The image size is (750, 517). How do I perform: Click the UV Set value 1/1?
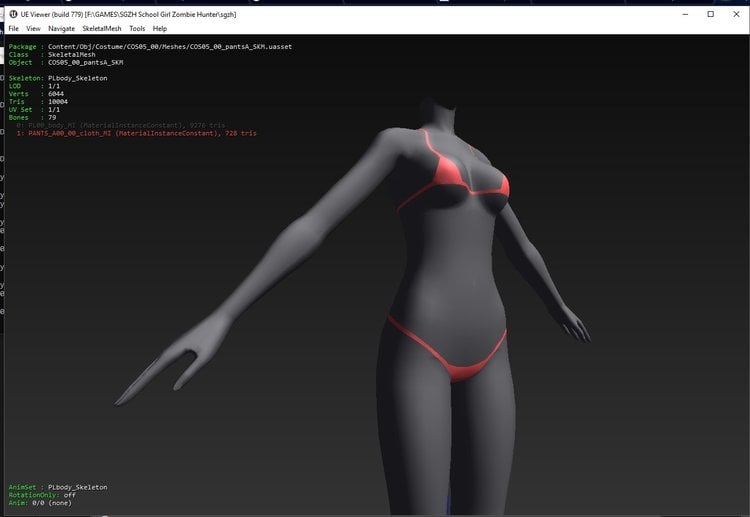(54, 110)
